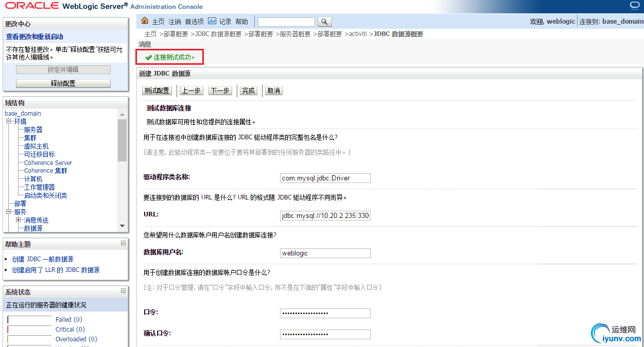This screenshot has height=347, width=644.
Task: Click the 连接到: base_domain text
Action: click(x=611, y=22)
